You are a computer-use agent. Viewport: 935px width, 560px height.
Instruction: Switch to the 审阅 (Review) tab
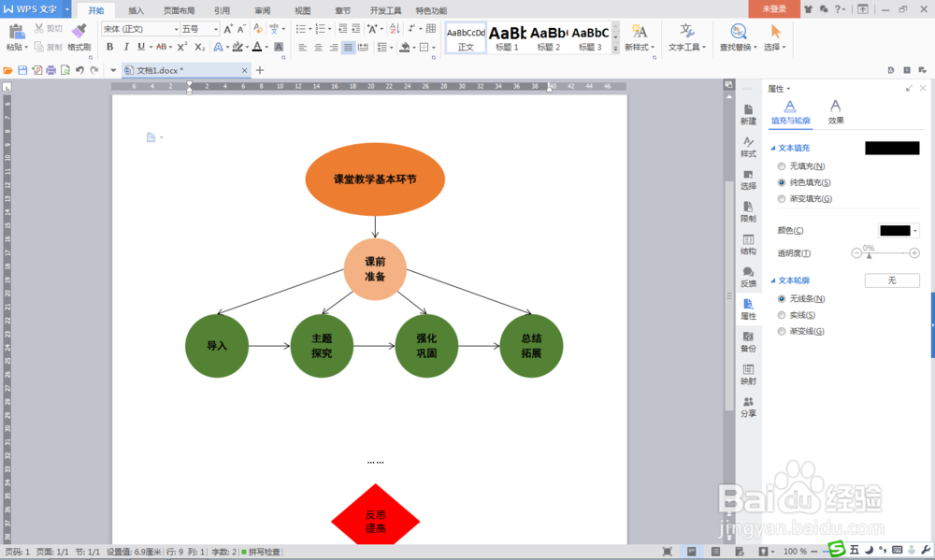click(263, 10)
